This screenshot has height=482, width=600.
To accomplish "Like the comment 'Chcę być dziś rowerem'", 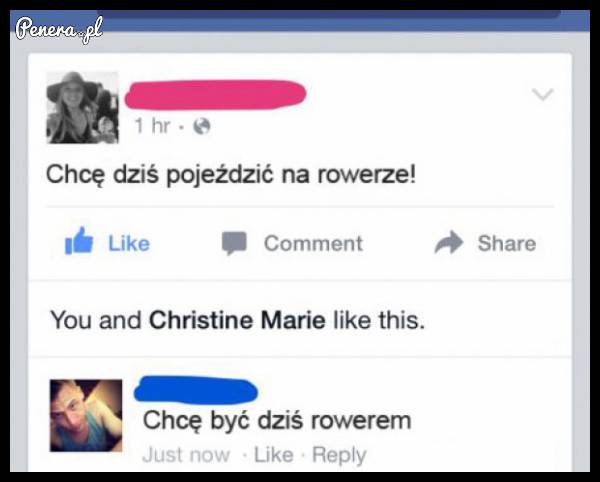I will [274, 455].
